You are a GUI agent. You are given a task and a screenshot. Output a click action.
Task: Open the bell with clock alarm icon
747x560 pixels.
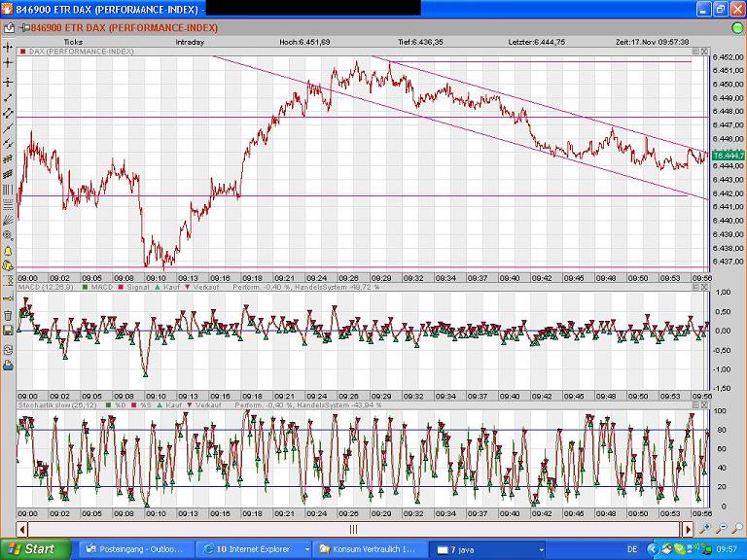8,265
